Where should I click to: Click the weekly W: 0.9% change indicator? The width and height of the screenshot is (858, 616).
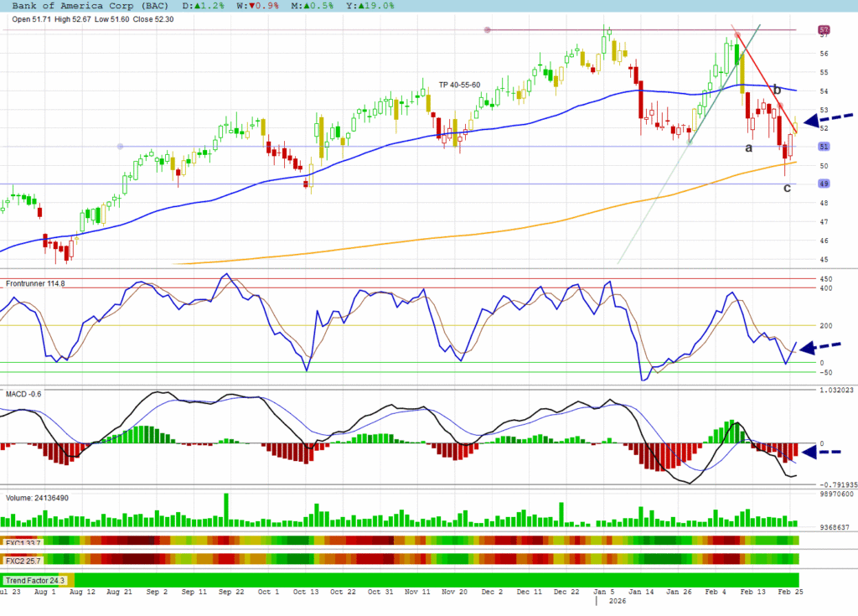(244, 6)
